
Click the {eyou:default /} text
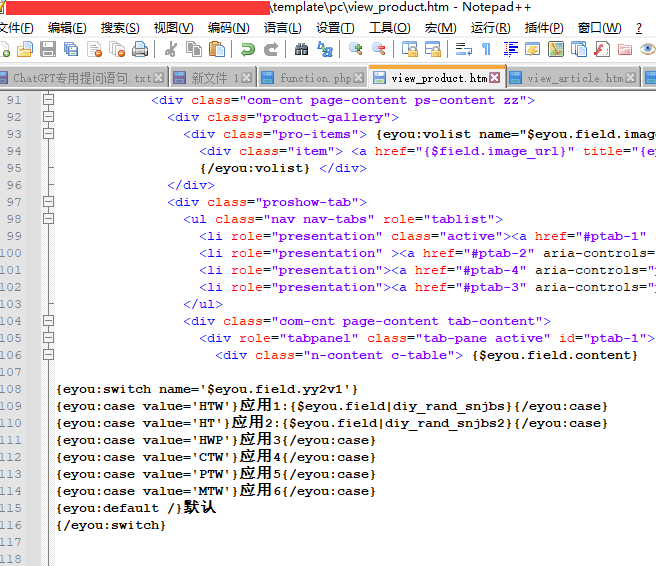(x=119, y=508)
